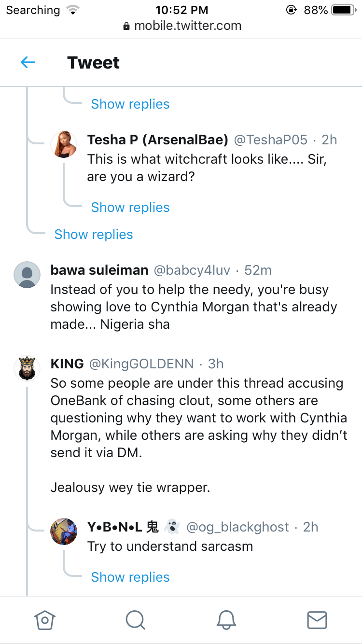Open the Notifications bell icon
The width and height of the screenshot is (362, 644).
click(x=226, y=619)
